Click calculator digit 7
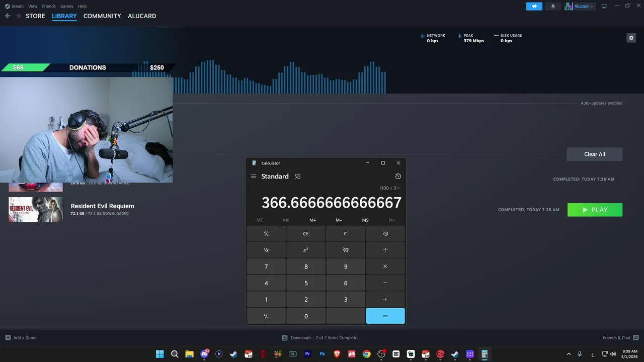 coord(266,266)
